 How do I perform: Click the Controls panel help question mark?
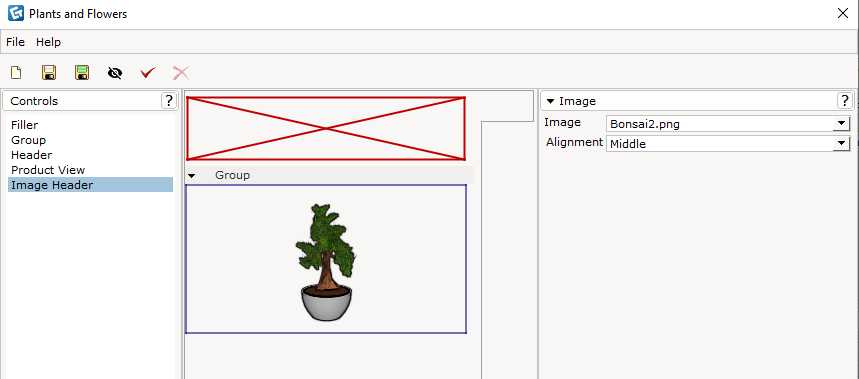pos(169,101)
